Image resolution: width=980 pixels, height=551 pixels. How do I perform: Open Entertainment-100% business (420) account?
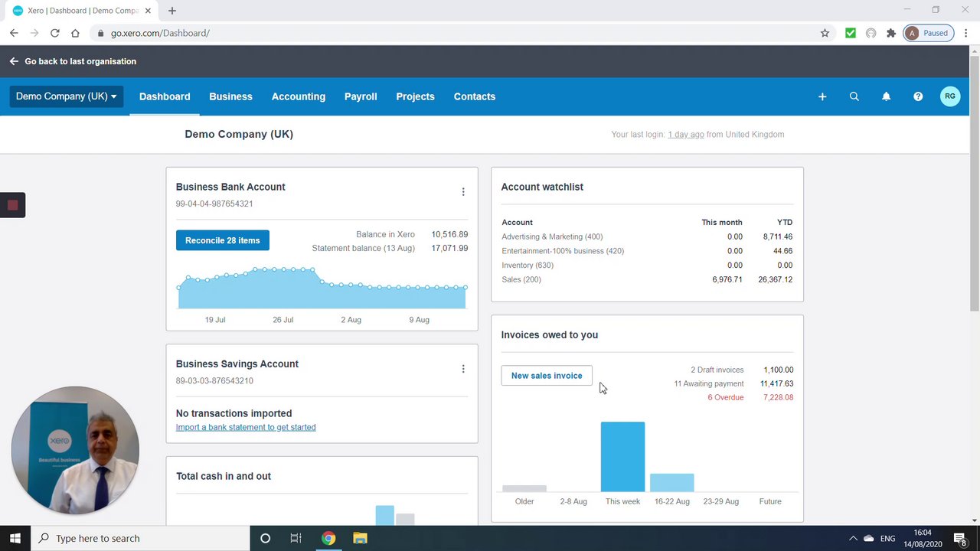pos(563,251)
